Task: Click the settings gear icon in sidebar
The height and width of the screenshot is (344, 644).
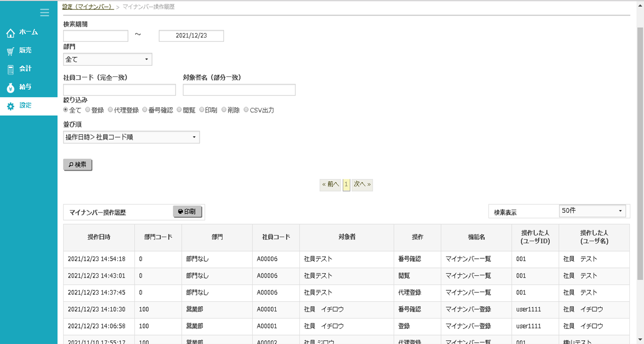Action: 10,106
